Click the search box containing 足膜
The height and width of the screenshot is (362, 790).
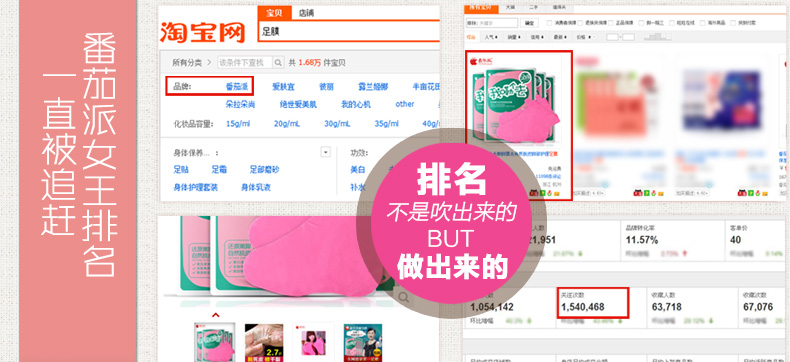(x=349, y=31)
